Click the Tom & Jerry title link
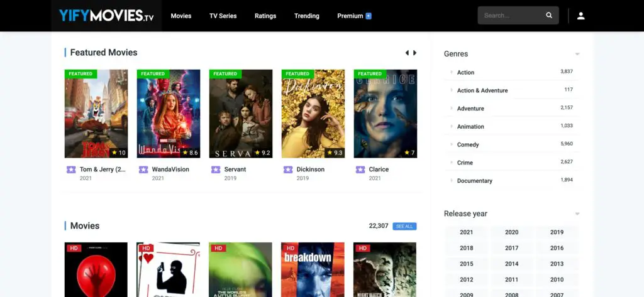This screenshot has width=644, height=297. click(103, 170)
